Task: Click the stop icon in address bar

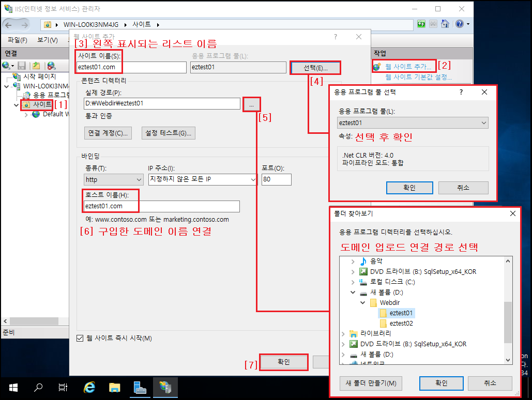Action: (x=433, y=24)
